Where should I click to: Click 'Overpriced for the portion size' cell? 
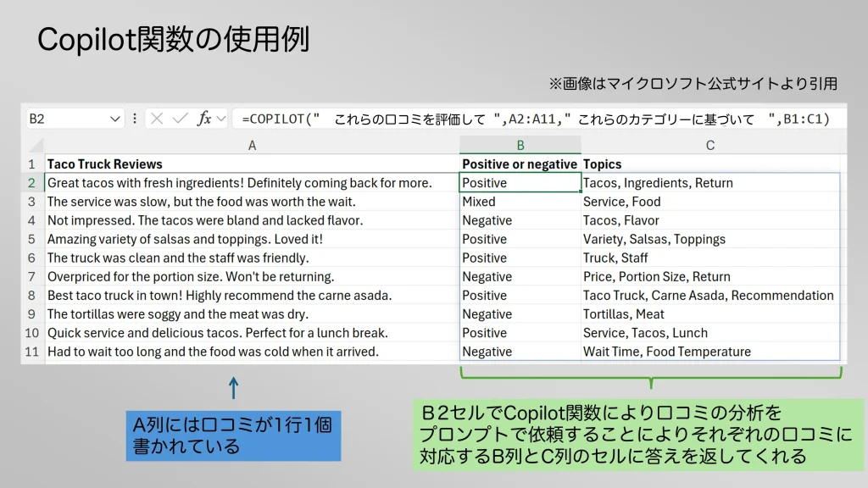tap(252, 277)
